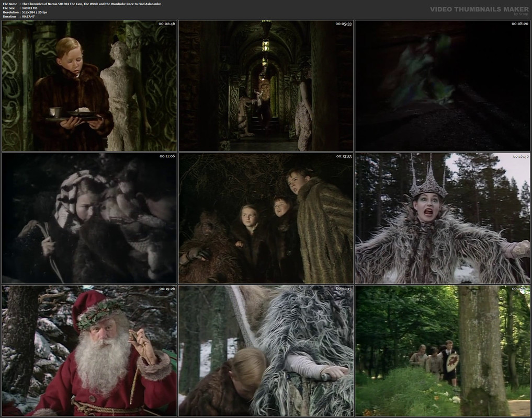Click the 00:11:06 timestamp label
This screenshot has width=532, height=418.
click(x=167, y=156)
